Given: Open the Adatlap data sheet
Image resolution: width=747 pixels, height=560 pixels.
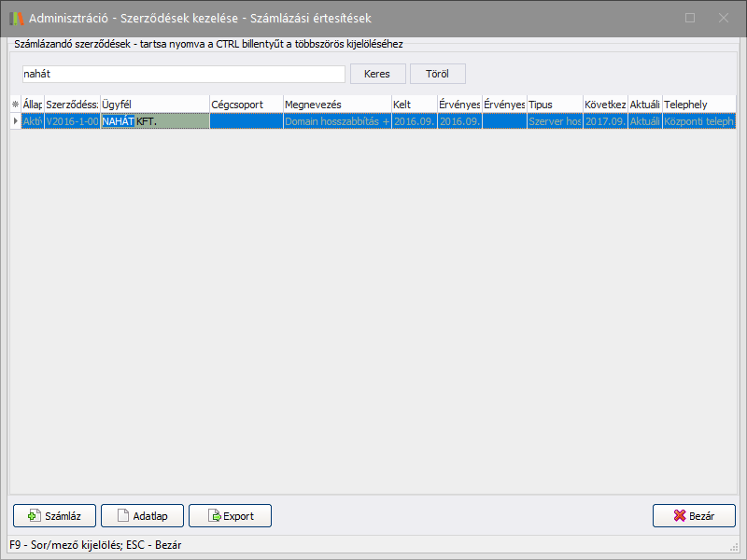Looking at the screenshot, I should click(x=142, y=515).
